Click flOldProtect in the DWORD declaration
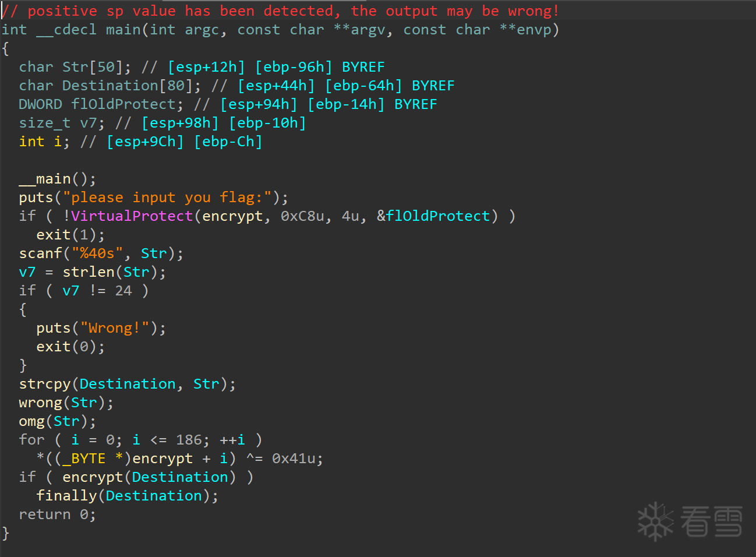 click(x=123, y=104)
